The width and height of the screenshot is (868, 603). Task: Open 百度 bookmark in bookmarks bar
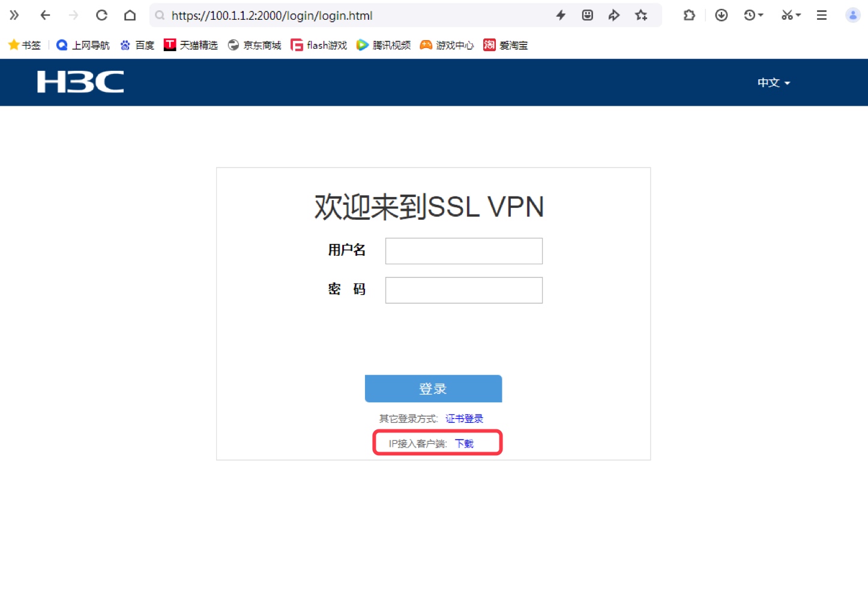pos(137,45)
